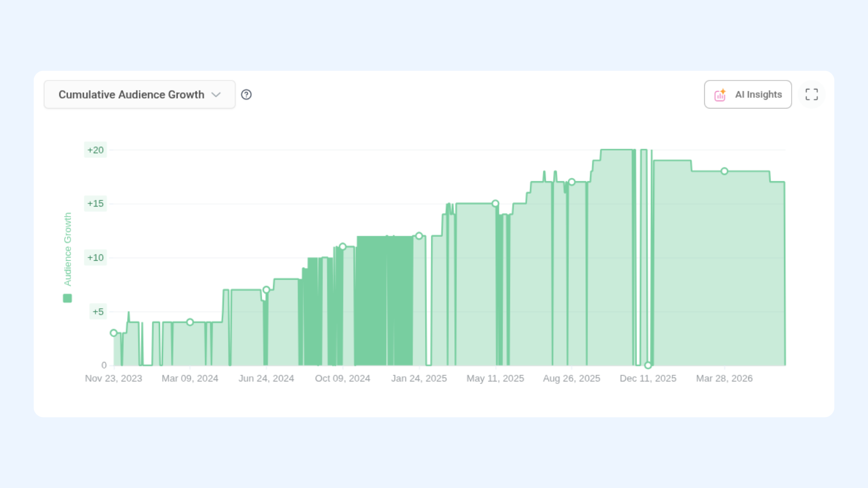The height and width of the screenshot is (488, 868).
Task: Select the Jun 24, 2024 data point marker
Action: click(266, 290)
